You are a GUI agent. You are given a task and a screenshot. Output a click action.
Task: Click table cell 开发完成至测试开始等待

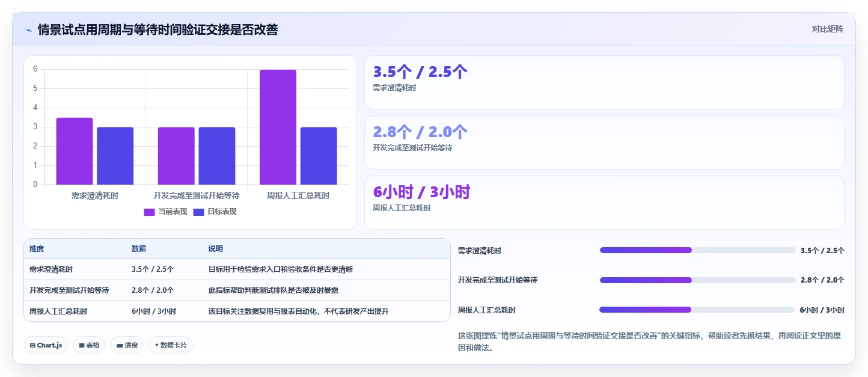[x=69, y=290]
